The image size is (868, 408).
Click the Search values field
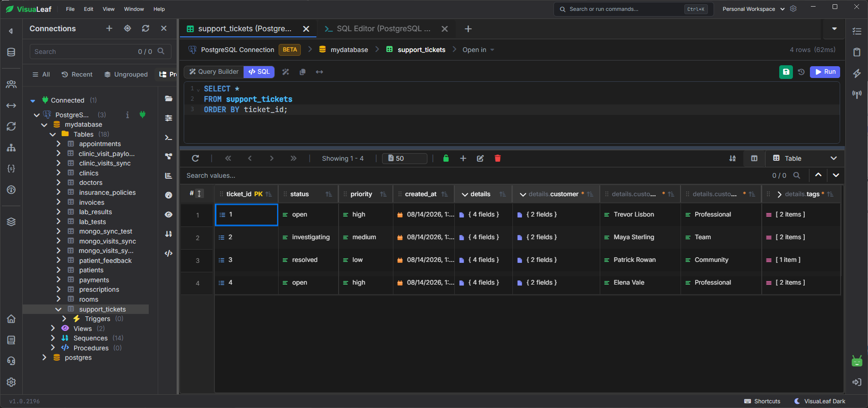(x=475, y=175)
